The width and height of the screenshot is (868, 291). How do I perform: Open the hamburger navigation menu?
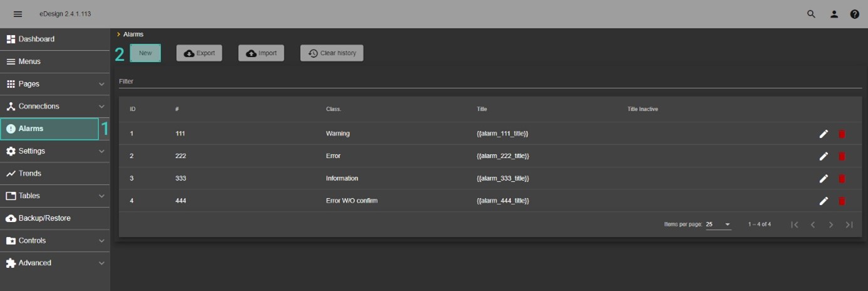coord(18,14)
